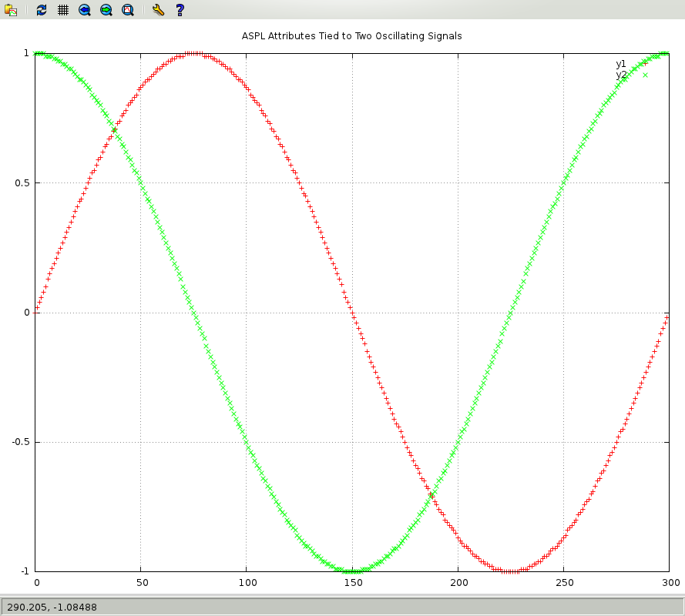
Task: Replot the graph with the refresh icon
Action: pos(42,10)
